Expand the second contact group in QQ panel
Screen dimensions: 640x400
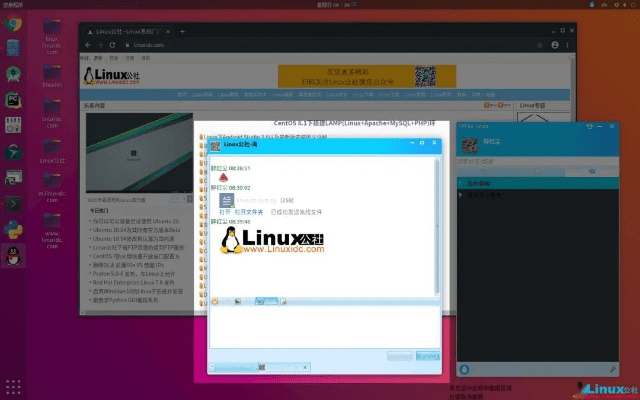[460, 195]
